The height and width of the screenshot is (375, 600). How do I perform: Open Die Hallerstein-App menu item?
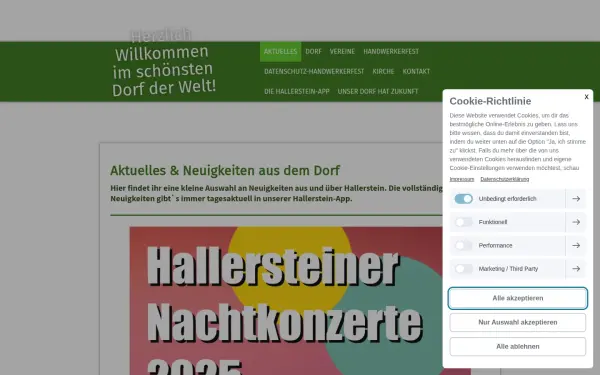click(x=297, y=91)
